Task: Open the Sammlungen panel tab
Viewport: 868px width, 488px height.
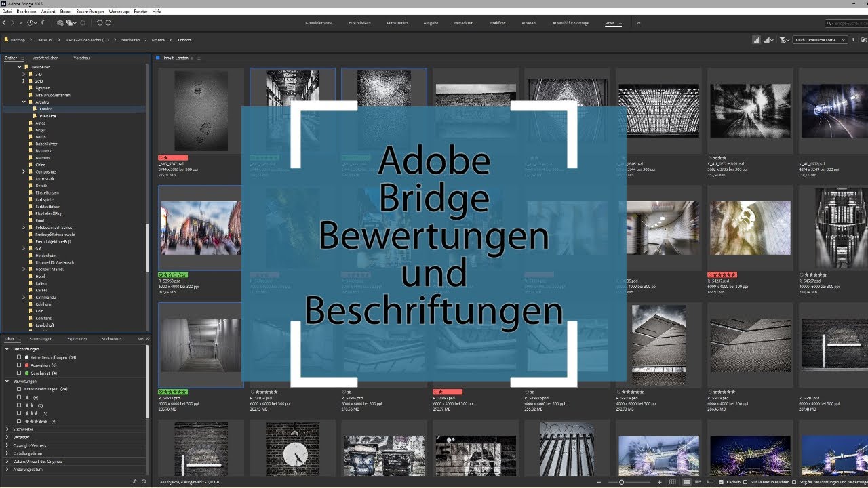Action: tap(40, 338)
